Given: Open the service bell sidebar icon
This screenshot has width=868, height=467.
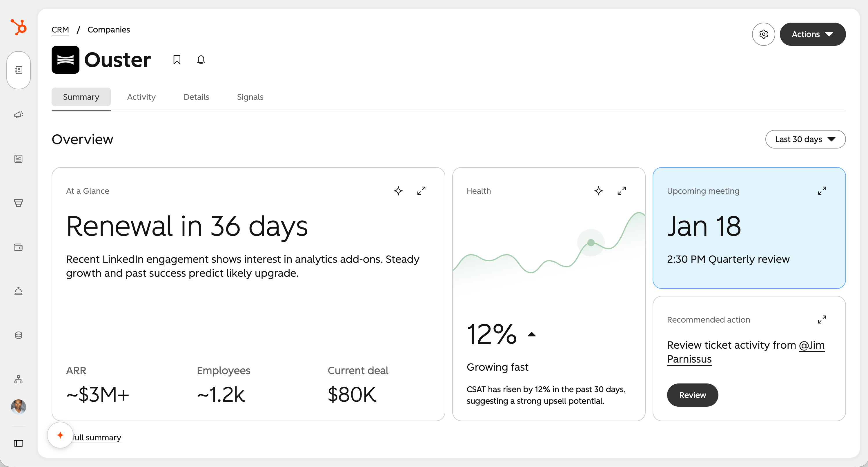Looking at the screenshot, I should point(19,291).
